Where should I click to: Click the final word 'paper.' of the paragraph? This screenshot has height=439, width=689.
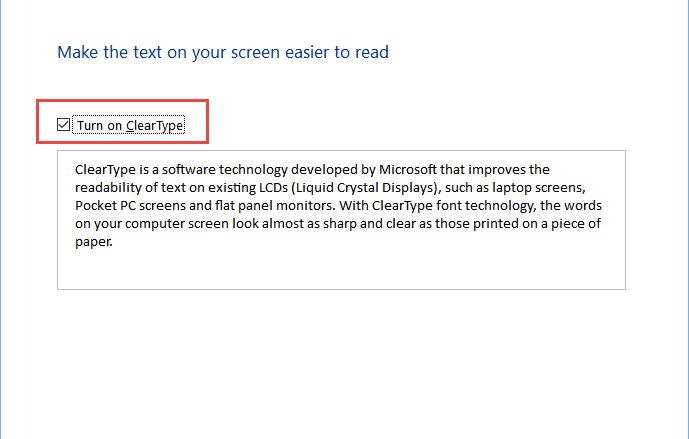(94, 242)
